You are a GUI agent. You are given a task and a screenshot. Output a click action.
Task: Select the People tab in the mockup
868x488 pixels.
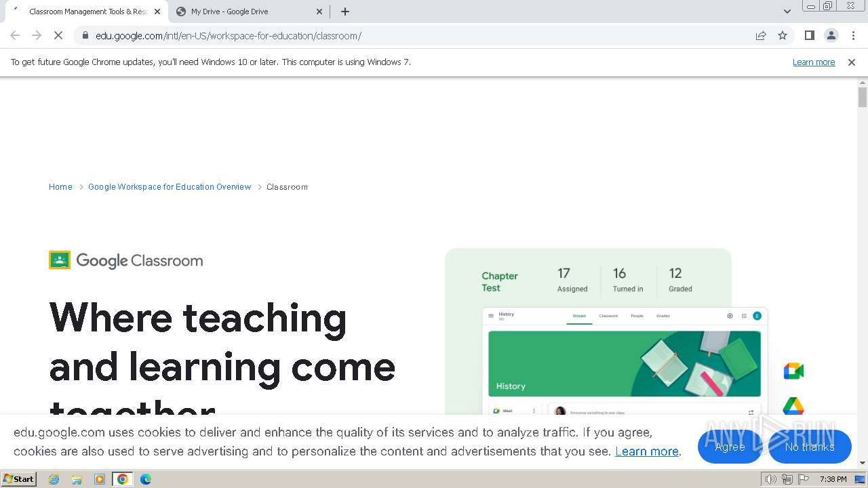pyautogui.click(x=637, y=316)
